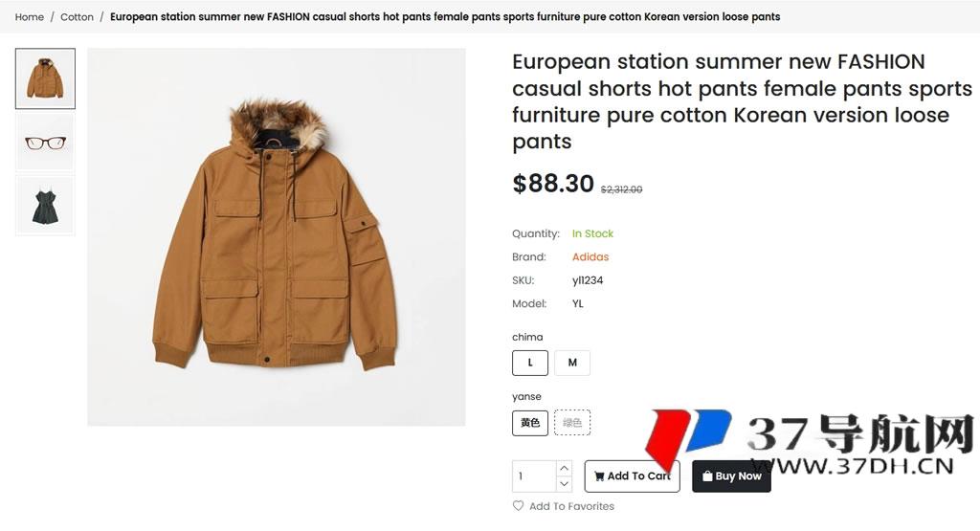Decrease quantity with the down arrow

click(564, 484)
